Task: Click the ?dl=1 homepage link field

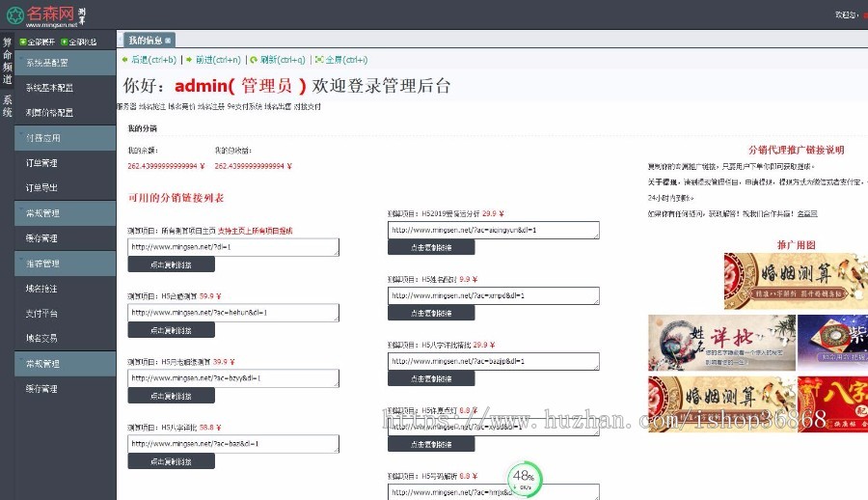Action: (233, 247)
